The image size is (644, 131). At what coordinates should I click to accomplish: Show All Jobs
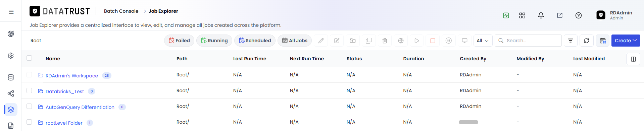[x=295, y=41]
